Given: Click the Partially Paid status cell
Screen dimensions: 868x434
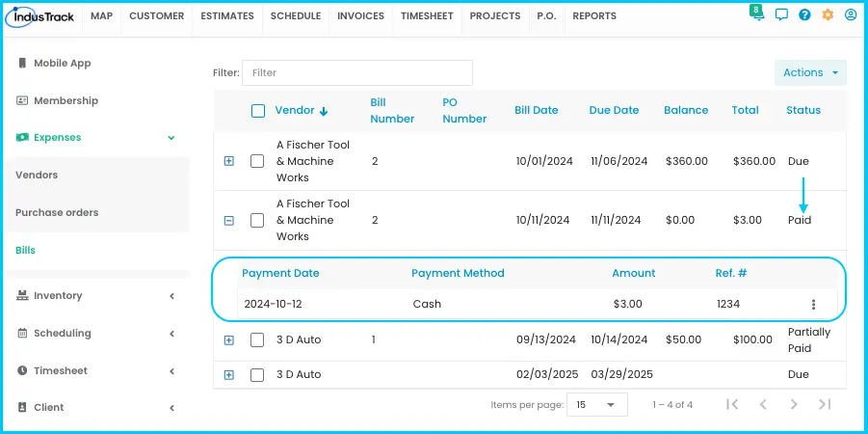Looking at the screenshot, I should (809, 340).
